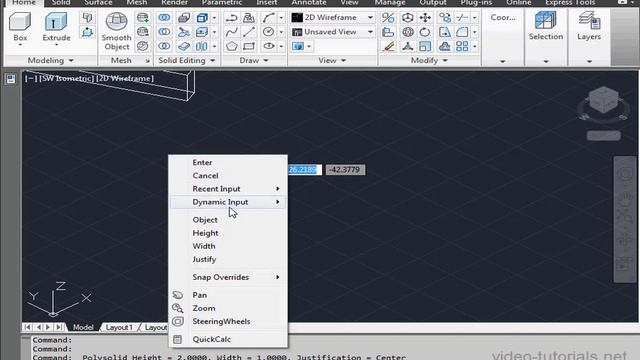Expand the Coordinates panel arrow
The image size is (640, 360).
[502, 61]
